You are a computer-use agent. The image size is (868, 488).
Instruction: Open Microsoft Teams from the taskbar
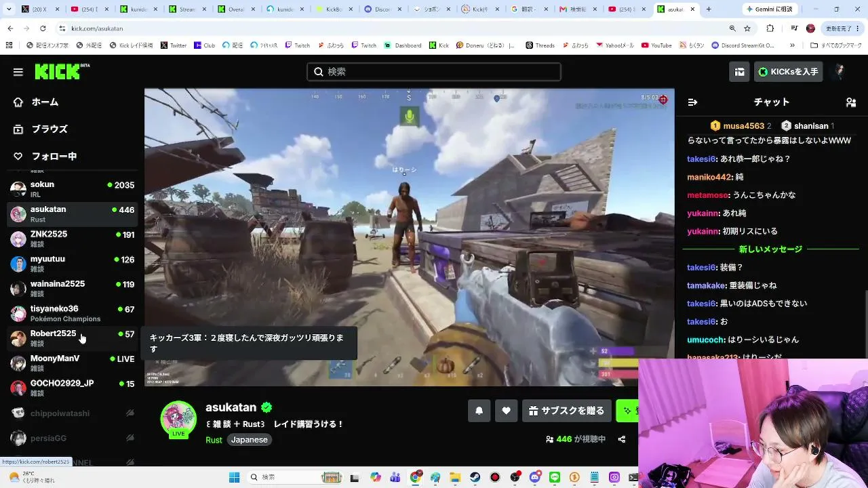point(395,477)
